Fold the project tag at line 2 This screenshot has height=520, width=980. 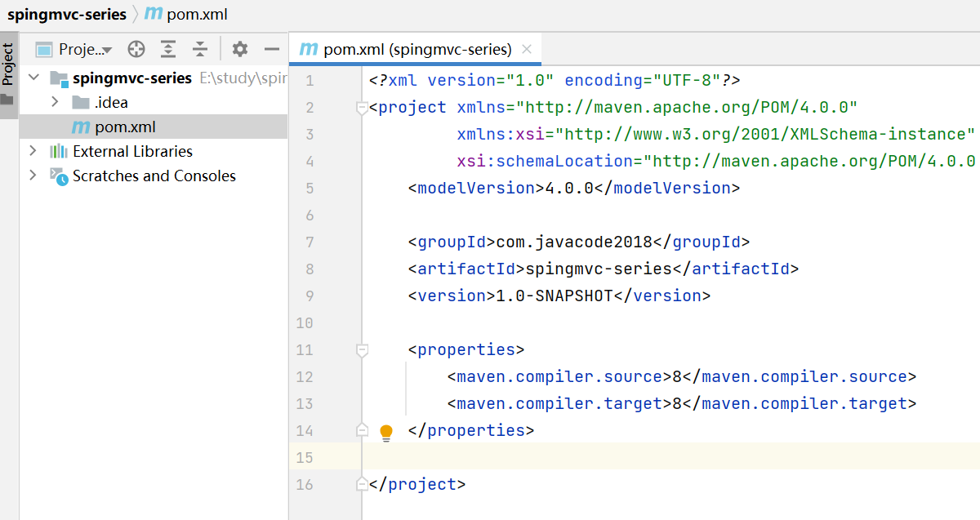(x=362, y=107)
